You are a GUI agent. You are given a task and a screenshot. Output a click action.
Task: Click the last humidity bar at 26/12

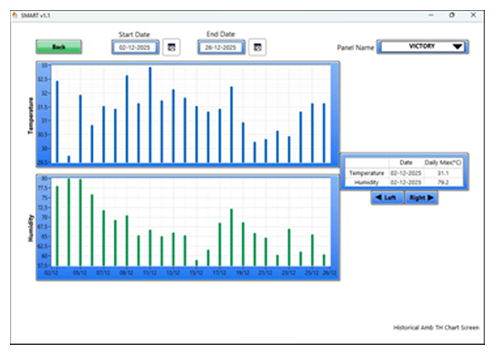point(324,260)
